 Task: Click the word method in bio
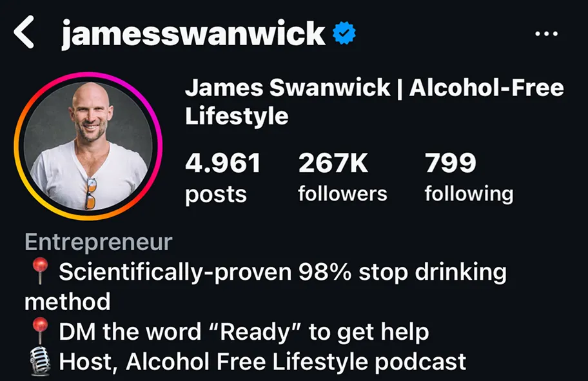68,302
